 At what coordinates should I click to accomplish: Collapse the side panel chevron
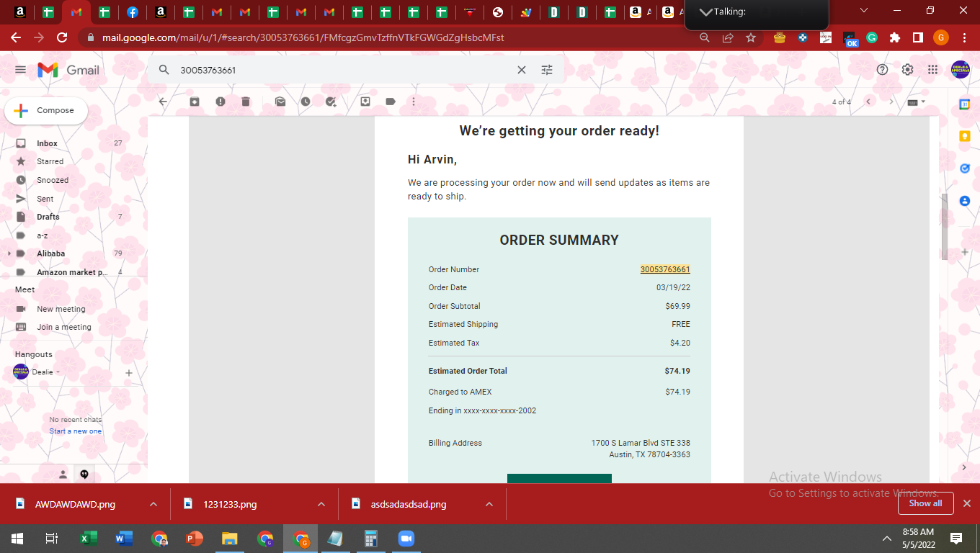(965, 467)
